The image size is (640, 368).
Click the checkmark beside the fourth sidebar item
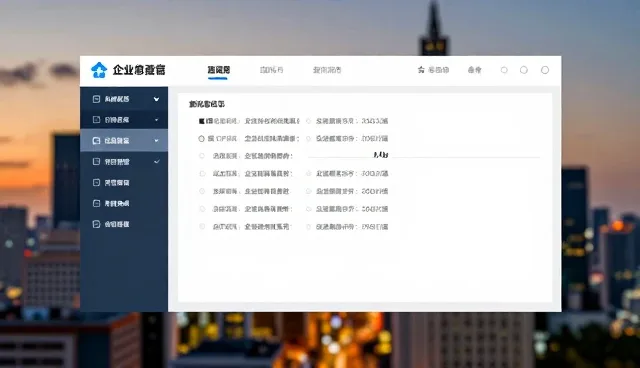(x=156, y=162)
